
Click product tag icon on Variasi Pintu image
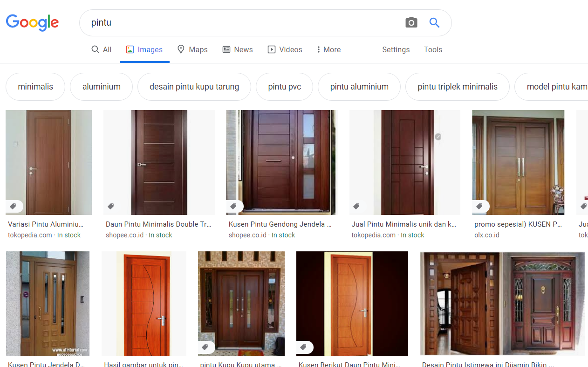13,206
